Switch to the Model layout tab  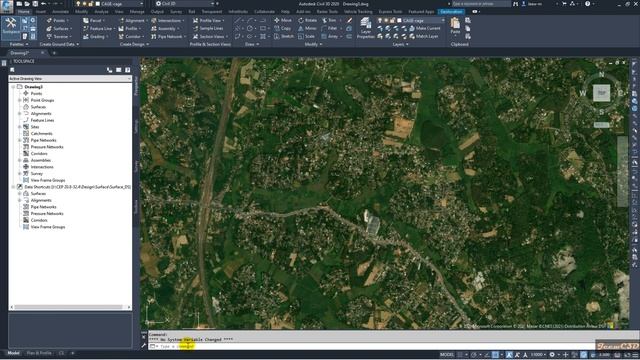click(x=13, y=353)
